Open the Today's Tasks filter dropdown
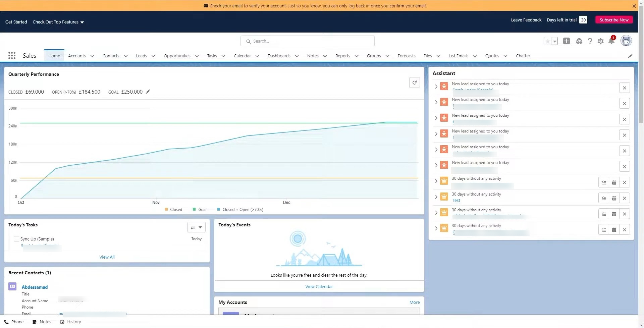Screen dimensions: 644x328 click(x=196, y=227)
